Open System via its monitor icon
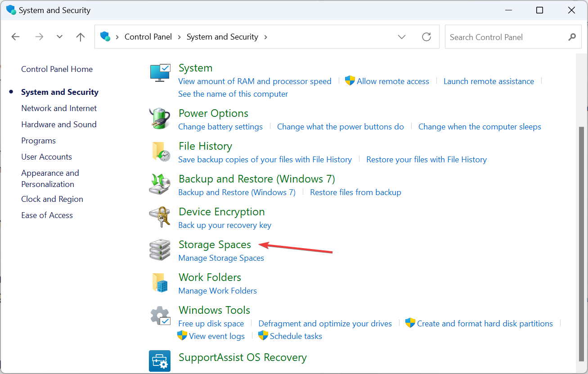Image resolution: width=588 pixels, height=374 pixels. [160, 72]
